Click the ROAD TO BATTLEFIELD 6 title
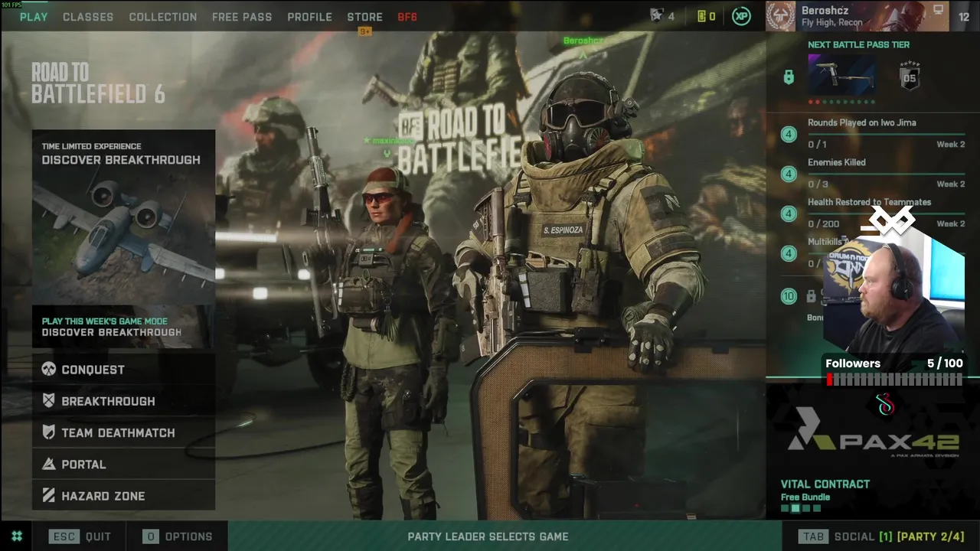The width and height of the screenshot is (980, 551). click(x=98, y=83)
